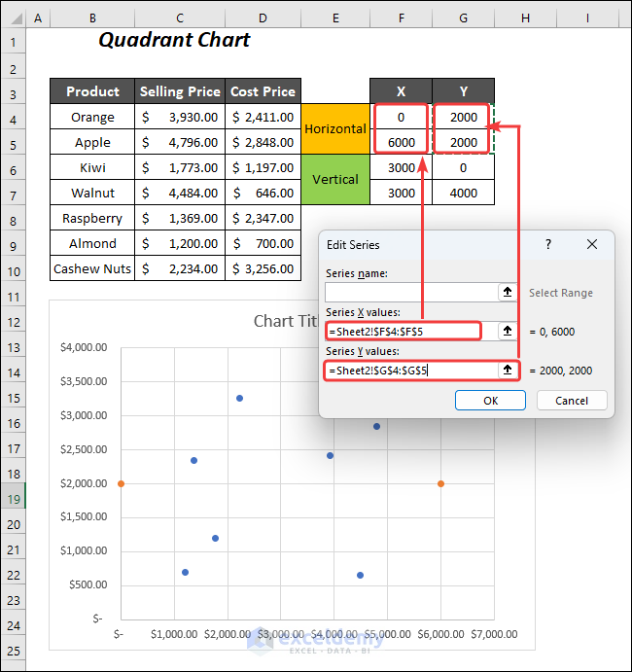Click range selector icon for Series name
This screenshot has width=632, height=672.
point(508,293)
